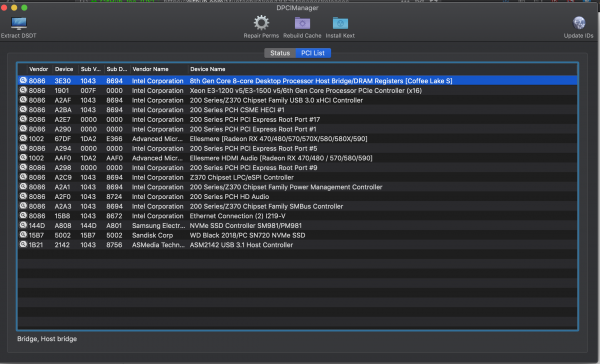
Task: Click the lookup icon on the A808 row
Action: (x=23, y=225)
